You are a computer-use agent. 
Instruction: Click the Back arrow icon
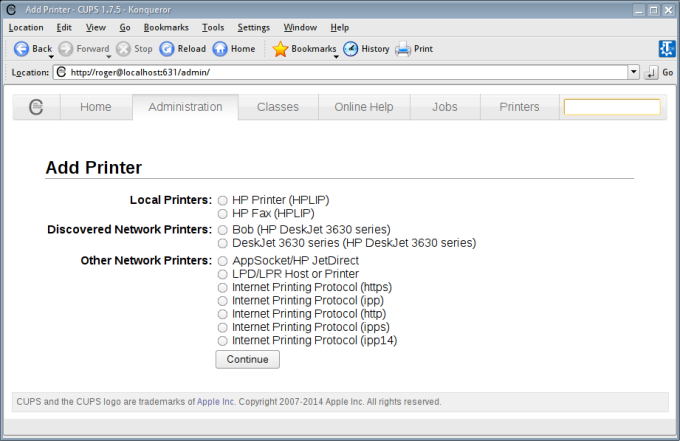21,49
